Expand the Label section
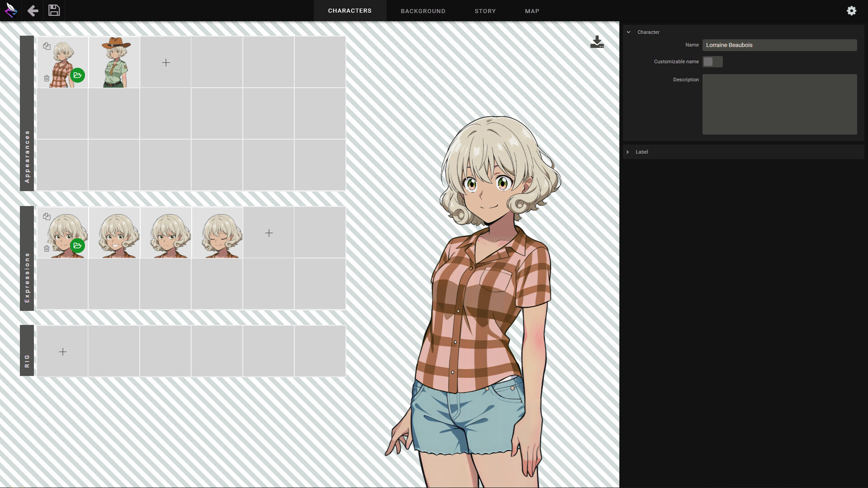 click(x=628, y=152)
